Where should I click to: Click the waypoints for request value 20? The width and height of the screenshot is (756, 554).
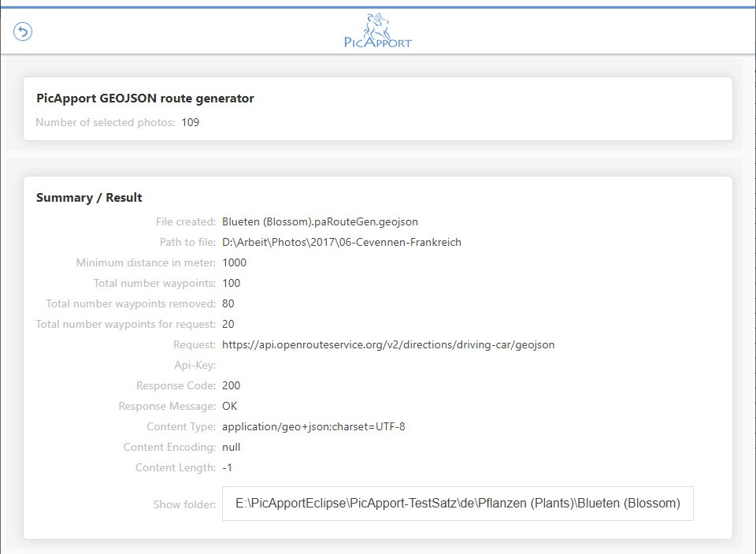coord(228,324)
